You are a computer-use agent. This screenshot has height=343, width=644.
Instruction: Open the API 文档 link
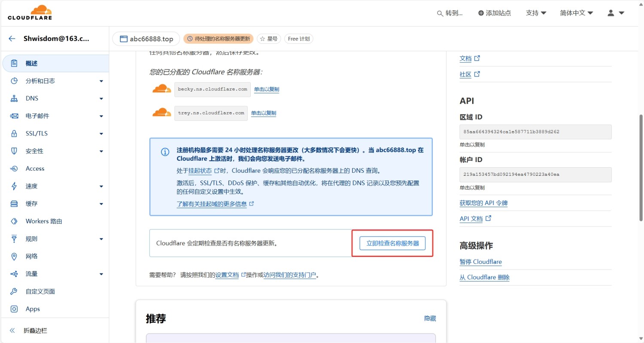[471, 219]
